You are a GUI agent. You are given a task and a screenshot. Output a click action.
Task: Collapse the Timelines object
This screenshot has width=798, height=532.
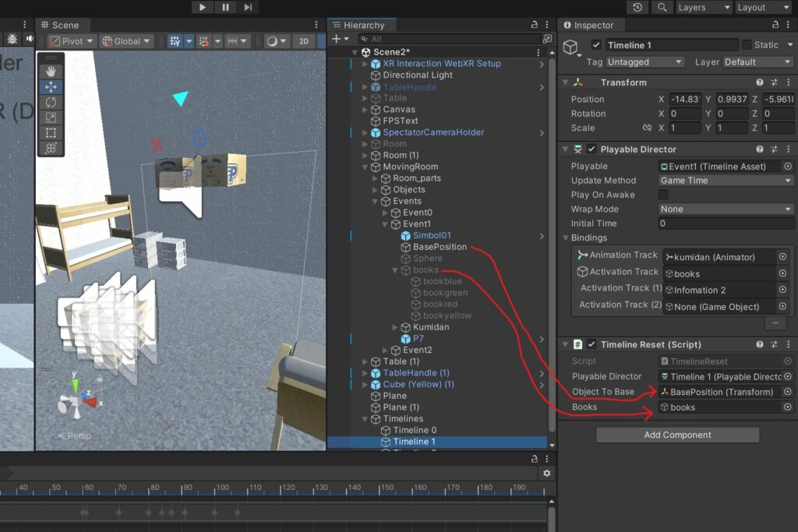point(365,419)
